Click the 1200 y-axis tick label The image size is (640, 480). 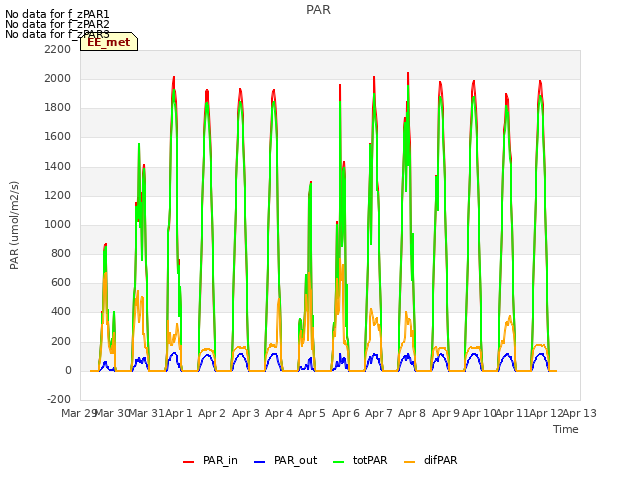point(58,196)
